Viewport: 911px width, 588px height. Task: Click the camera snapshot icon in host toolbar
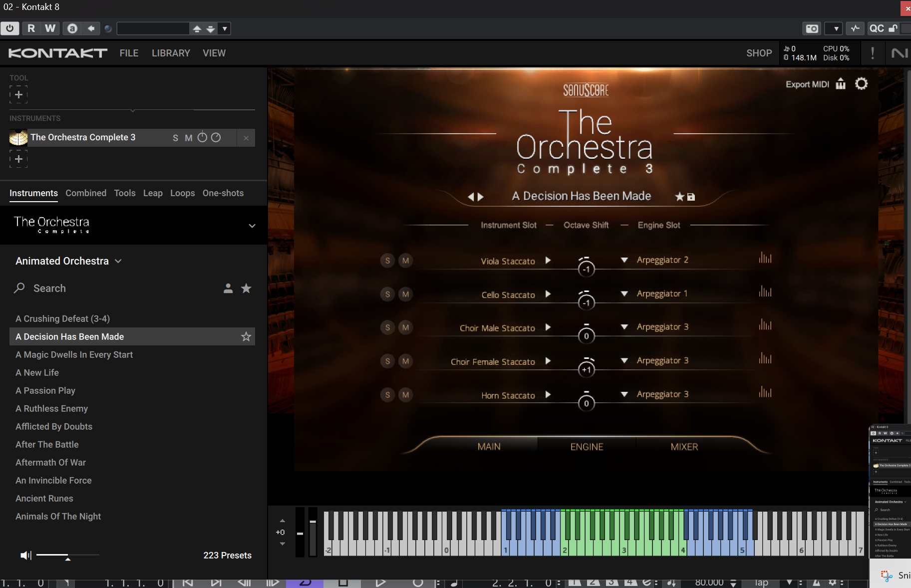pyautogui.click(x=812, y=28)
